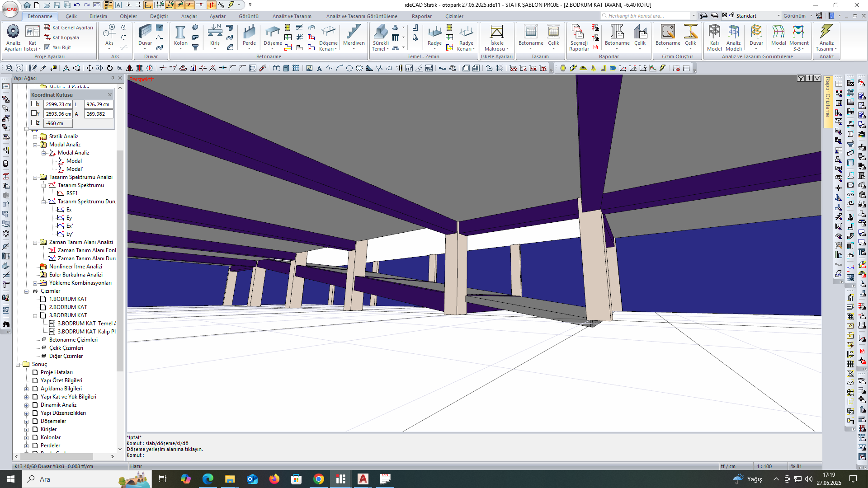Click Kat Kopyala button

[x=61, y=38]
